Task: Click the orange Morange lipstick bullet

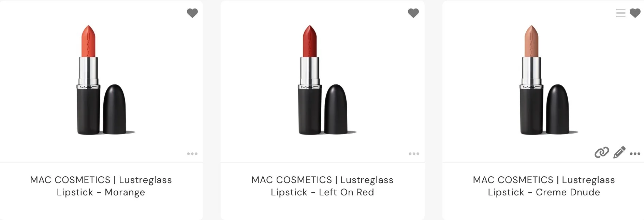Action: point(88,41)
